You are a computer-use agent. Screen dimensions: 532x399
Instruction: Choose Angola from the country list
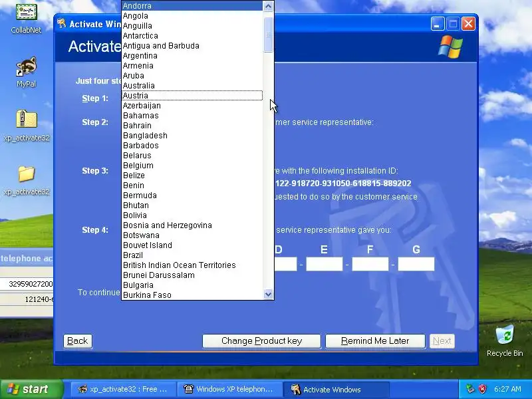click(x=192, y=15)
